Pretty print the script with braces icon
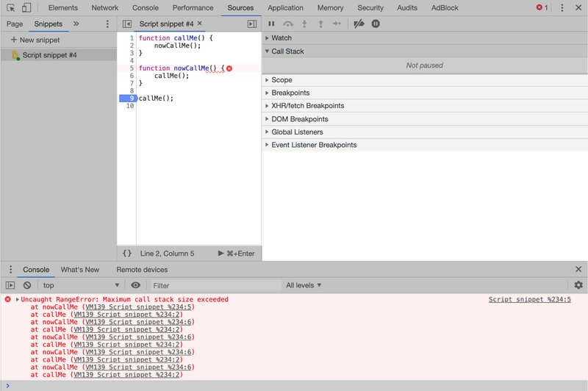Image resolution: width=588 pixels, height=391 pixels. coord(127,254)
